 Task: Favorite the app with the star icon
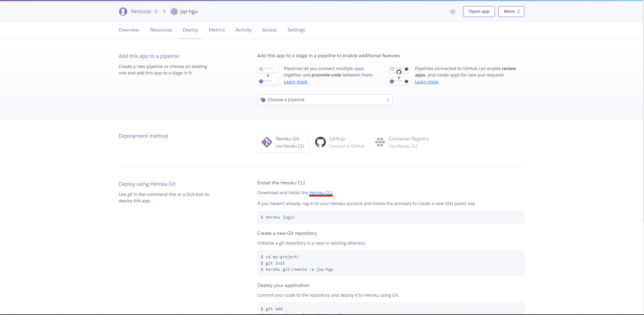[453, 12]
